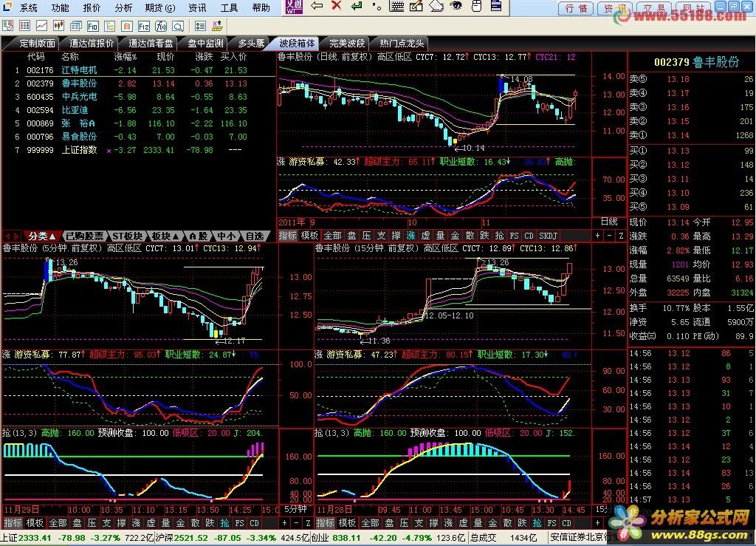This screenshot has height=546, width=756.
Task: Expand the 板块▲ sector selector
Action: [165, 236]
